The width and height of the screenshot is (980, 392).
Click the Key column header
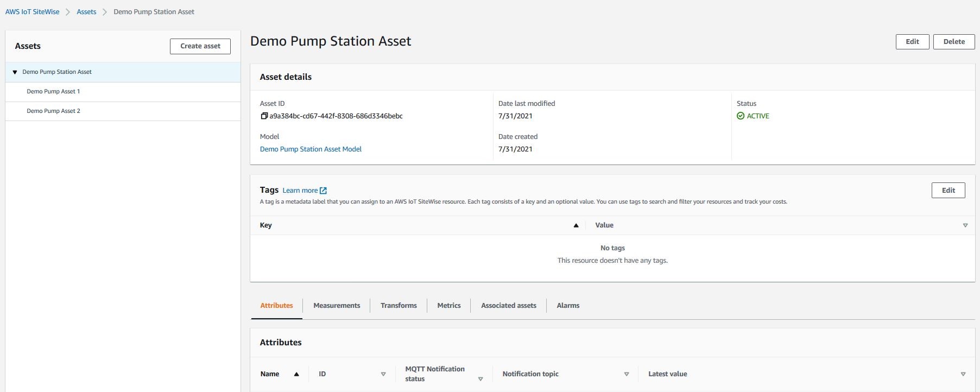[x=266, y=225]
